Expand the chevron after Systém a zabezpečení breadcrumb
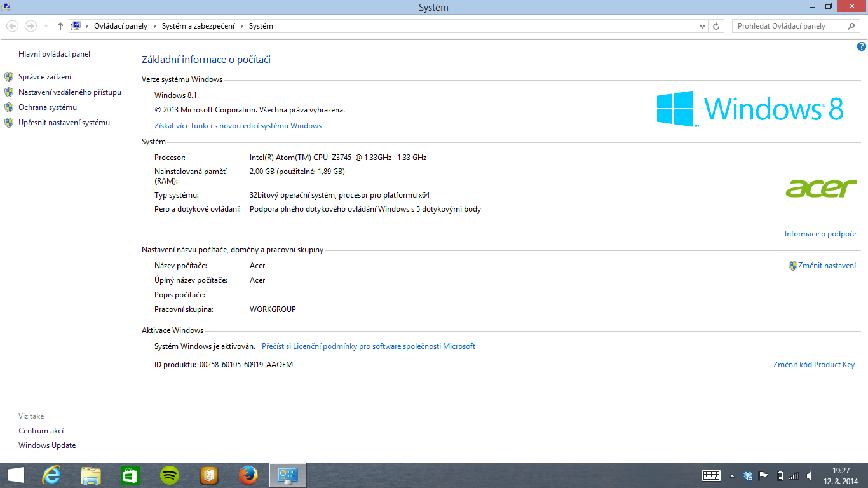 click(x=242, y=26)
